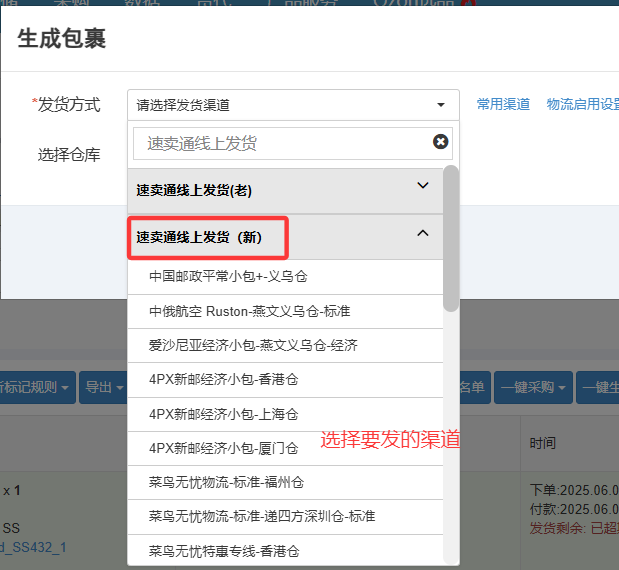The width and height of the screenshot is (619, 570).
Task: Open the 常用渠道 link
Action: point(503,104)
